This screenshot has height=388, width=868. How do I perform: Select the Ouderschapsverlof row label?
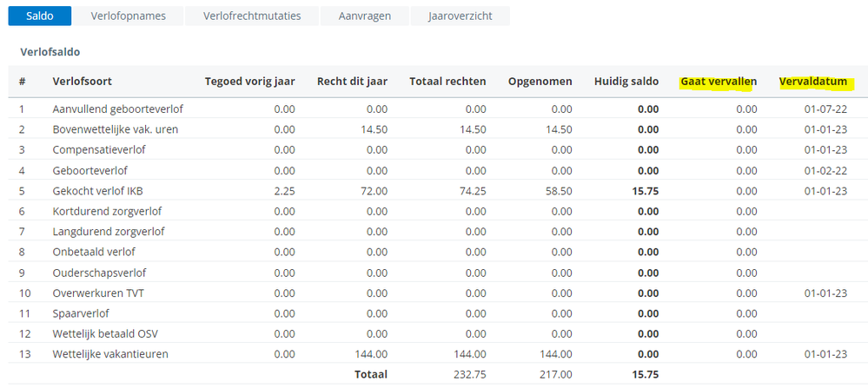point(100,273)
